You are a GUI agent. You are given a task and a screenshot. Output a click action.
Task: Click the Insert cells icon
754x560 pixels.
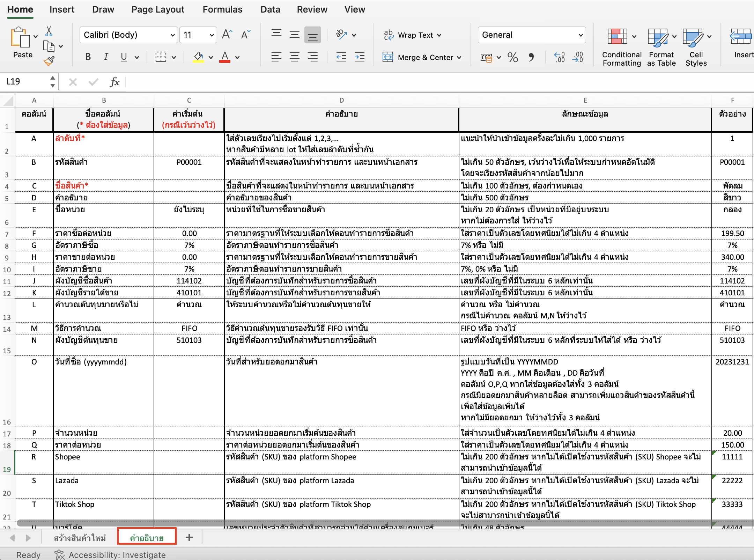[741, 37]
